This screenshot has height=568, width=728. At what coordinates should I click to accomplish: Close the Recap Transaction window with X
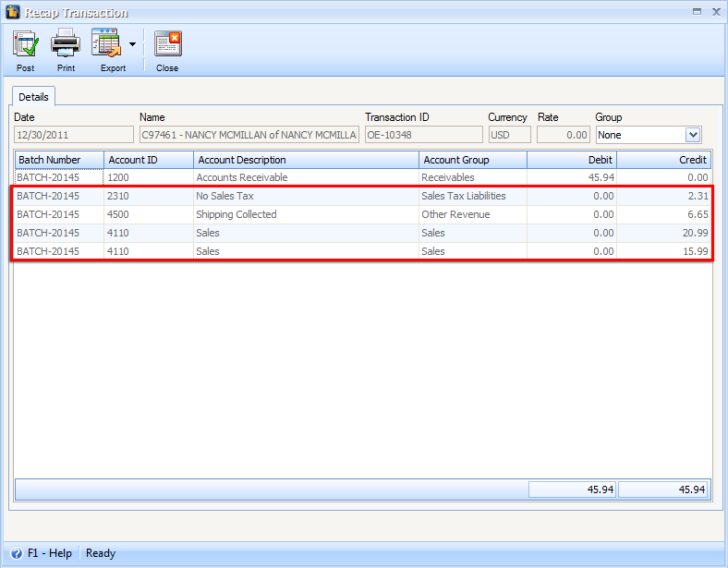[x=716, y=12]
